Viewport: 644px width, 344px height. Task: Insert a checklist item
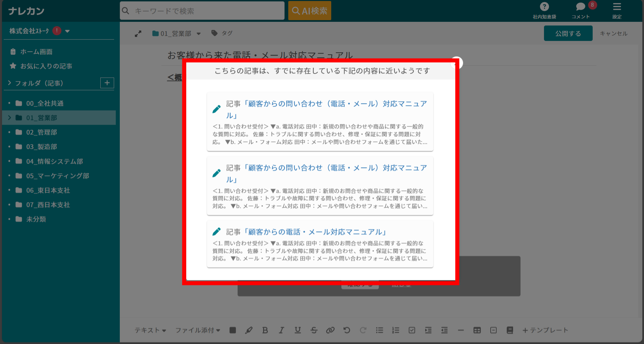pyautogui.click(x=412, y=330)
